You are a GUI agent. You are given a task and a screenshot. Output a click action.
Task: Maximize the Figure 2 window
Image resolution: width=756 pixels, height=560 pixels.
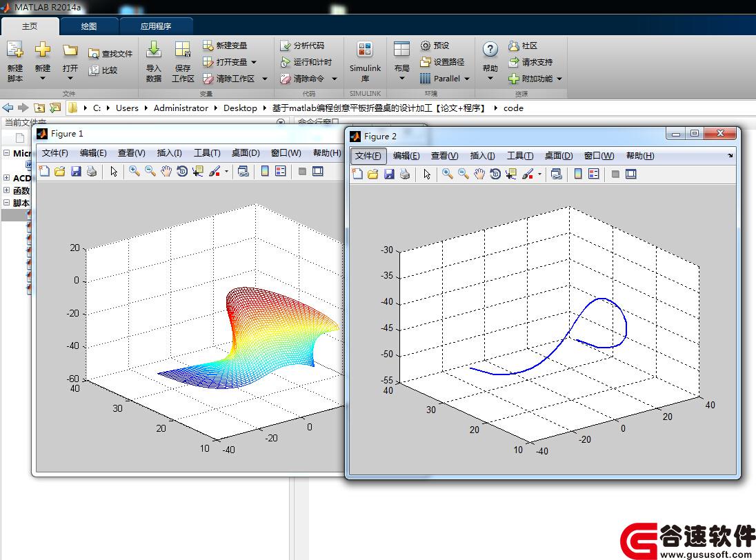tap(695, 133)
